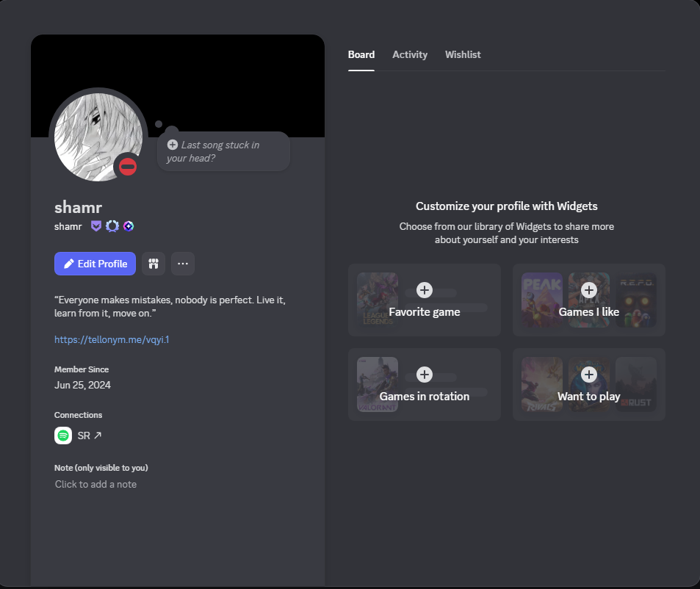Add a Games in rotation widget
The width and height of the screenshot is (700, 589).
[x=425, y=375]
